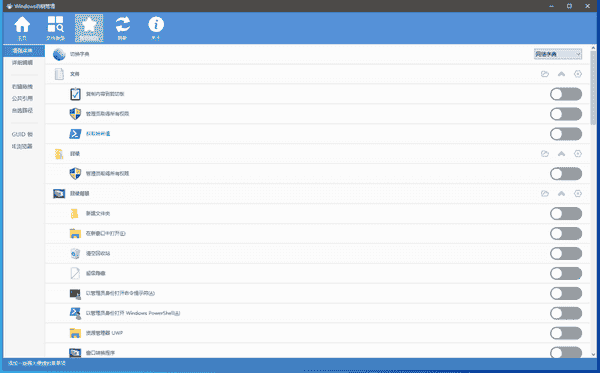Open the about info toolbar icon
Image resolution: width=600 pixels, height=373 pixels.
(x=156, y=28)
